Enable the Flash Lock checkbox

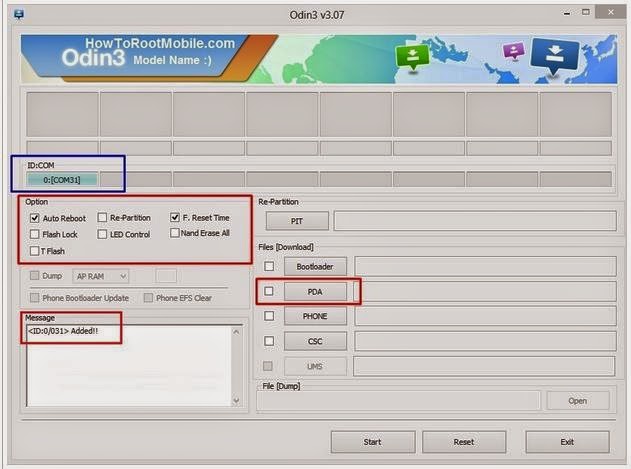coord(35,234)
